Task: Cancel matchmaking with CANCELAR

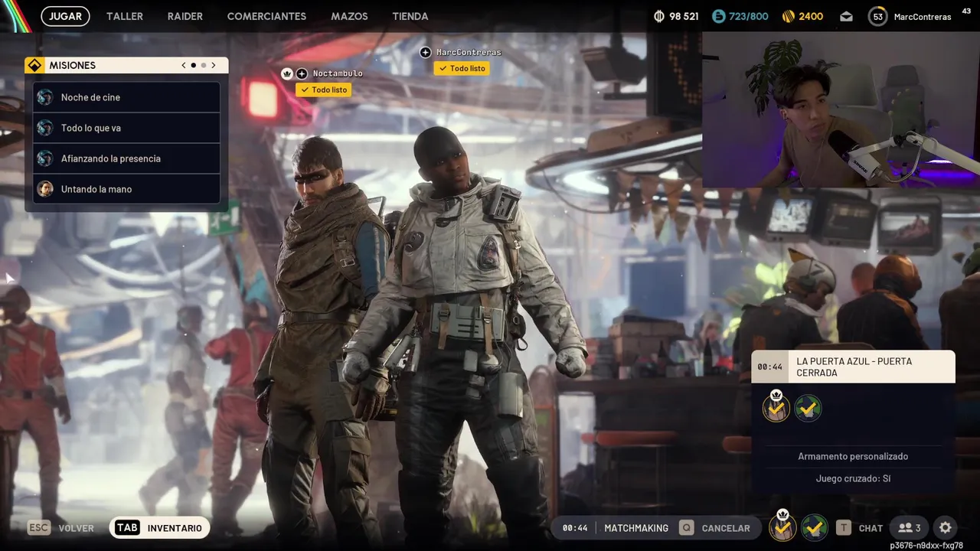Action: click(726, 528)
